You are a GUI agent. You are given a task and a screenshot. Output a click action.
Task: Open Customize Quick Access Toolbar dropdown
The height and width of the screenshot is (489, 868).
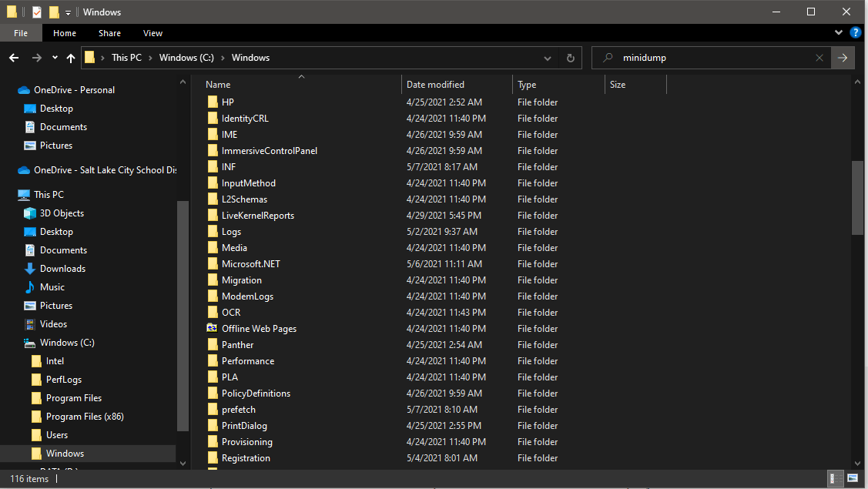coord(68,12)
